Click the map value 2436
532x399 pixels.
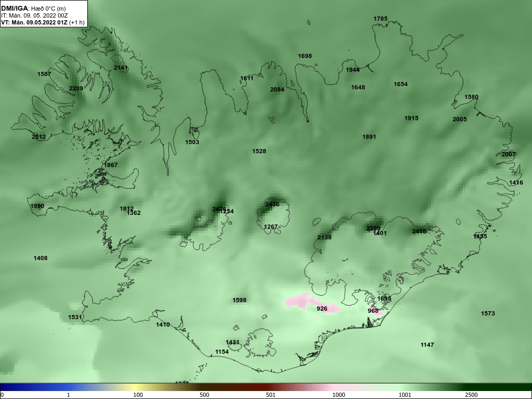272,205
